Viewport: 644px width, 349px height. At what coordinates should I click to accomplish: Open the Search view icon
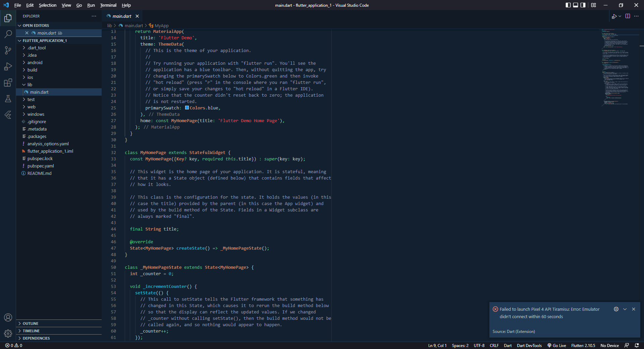pyautogui.click(x=8, y=34)
